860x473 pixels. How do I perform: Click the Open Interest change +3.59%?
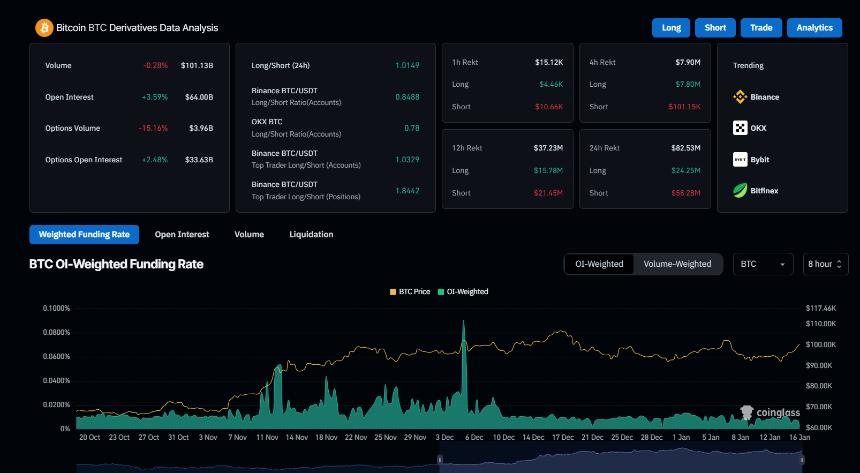coord(155,97)
